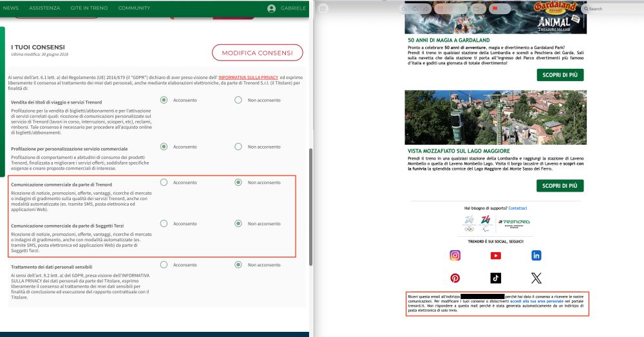Select Acconsento for Profilazione per personalizzazione
This screenshot has width=644, height=337.
(164, 147)
